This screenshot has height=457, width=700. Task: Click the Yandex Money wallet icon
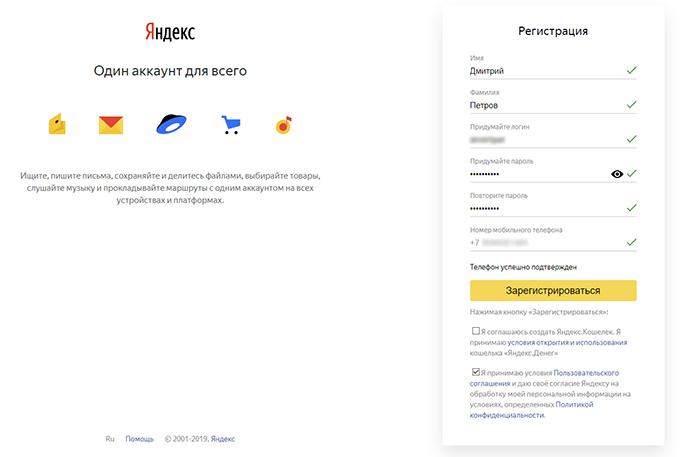coord(57,124)
